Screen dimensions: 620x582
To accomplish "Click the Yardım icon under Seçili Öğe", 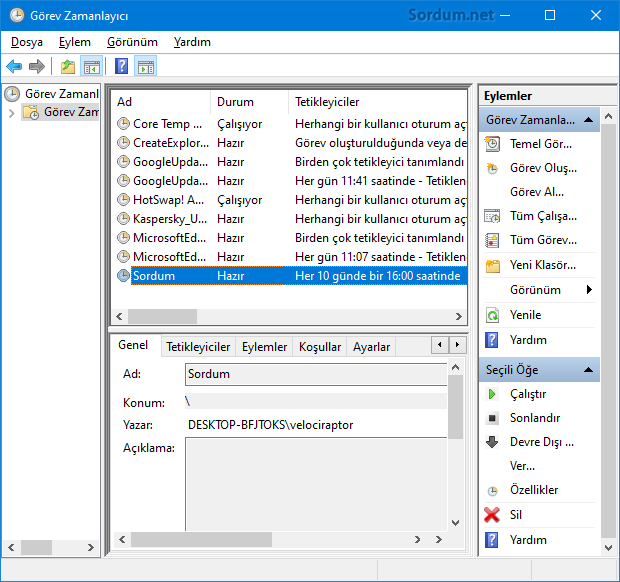I will (491, 540).
